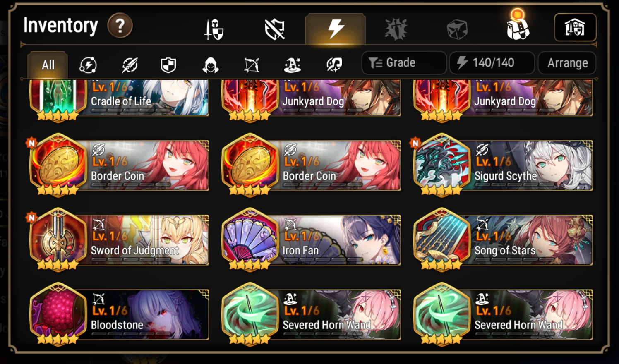
Task: Filter artifacts by Mage hat class icon
Action: 293,65
